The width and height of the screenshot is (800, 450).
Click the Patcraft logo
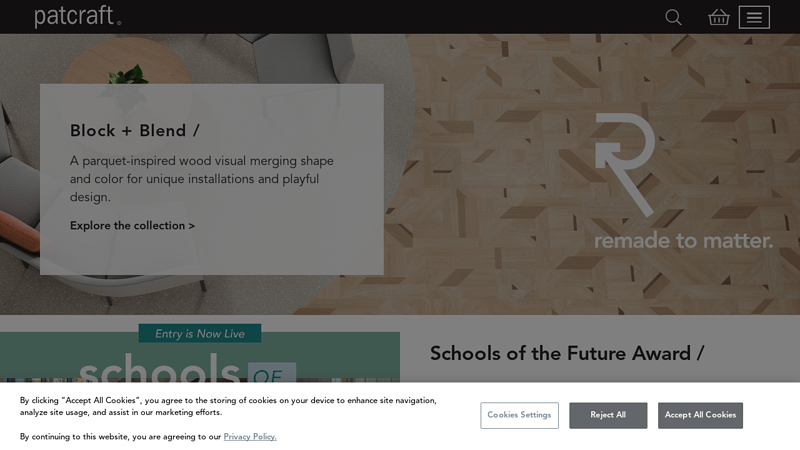coord(77,16)
